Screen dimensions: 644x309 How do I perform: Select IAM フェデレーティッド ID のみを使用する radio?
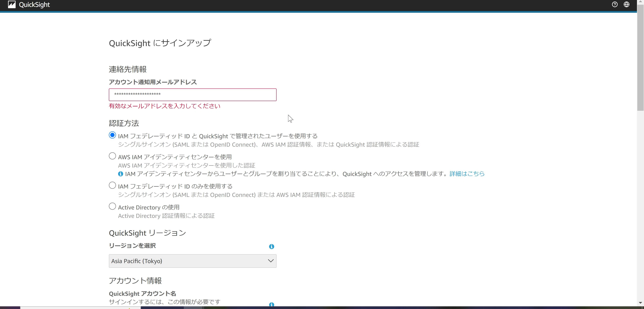(x=113, y=185)
